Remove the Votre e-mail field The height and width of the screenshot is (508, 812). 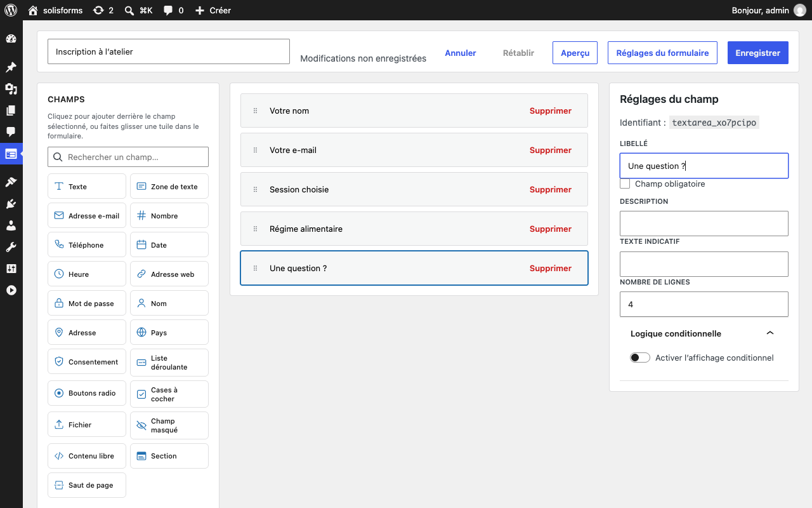pyautogui.click(x=551, y=150)
